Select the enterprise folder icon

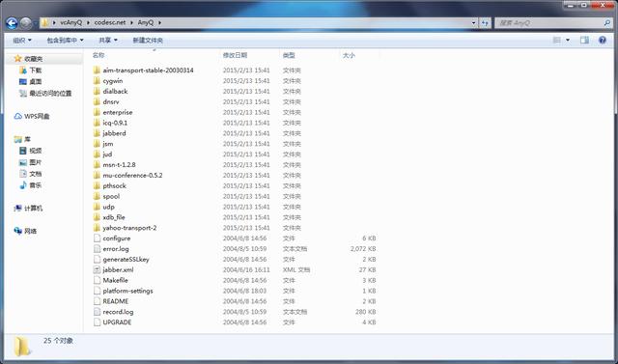[x=97, y=112]
